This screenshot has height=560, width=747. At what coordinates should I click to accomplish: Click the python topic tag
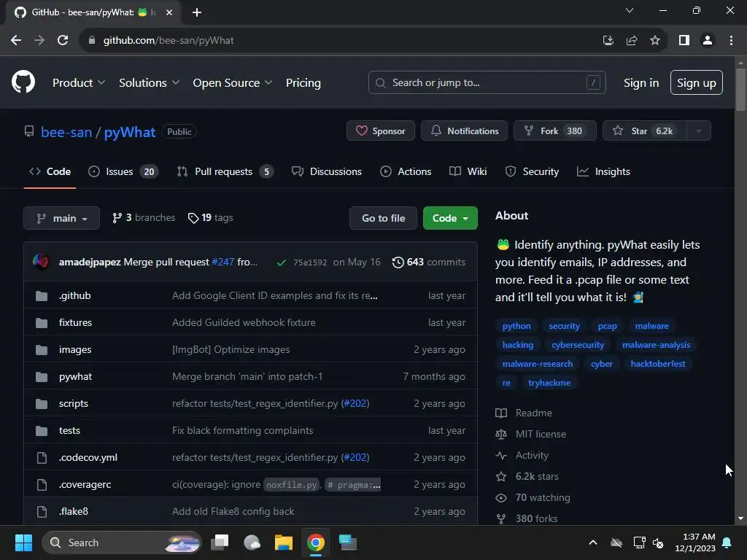(x=516, y=326)
